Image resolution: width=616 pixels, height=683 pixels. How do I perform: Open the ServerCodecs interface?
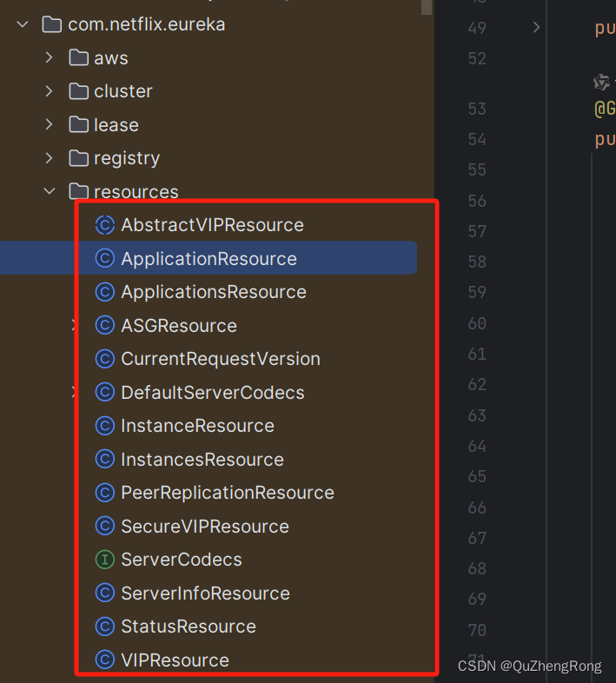(182, 560)
